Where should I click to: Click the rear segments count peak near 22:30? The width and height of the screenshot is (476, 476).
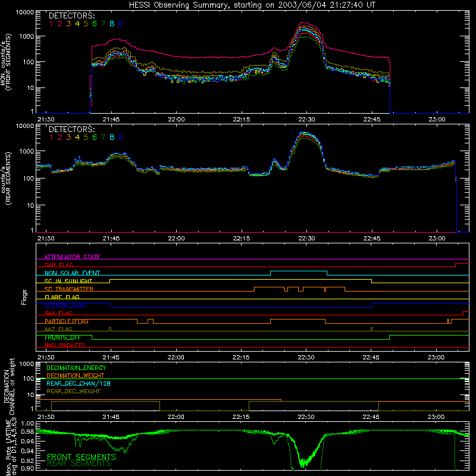305,133
